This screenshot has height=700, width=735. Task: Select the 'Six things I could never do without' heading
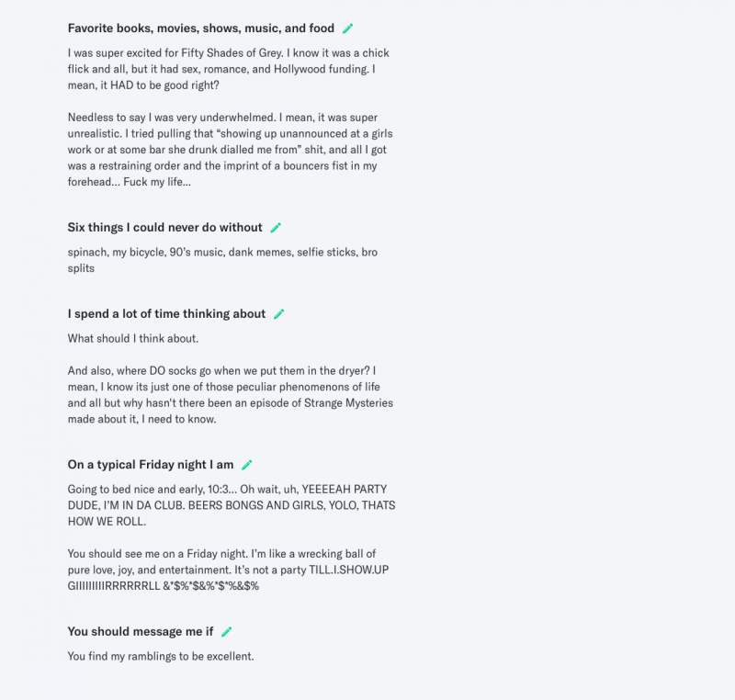(164, 228)
